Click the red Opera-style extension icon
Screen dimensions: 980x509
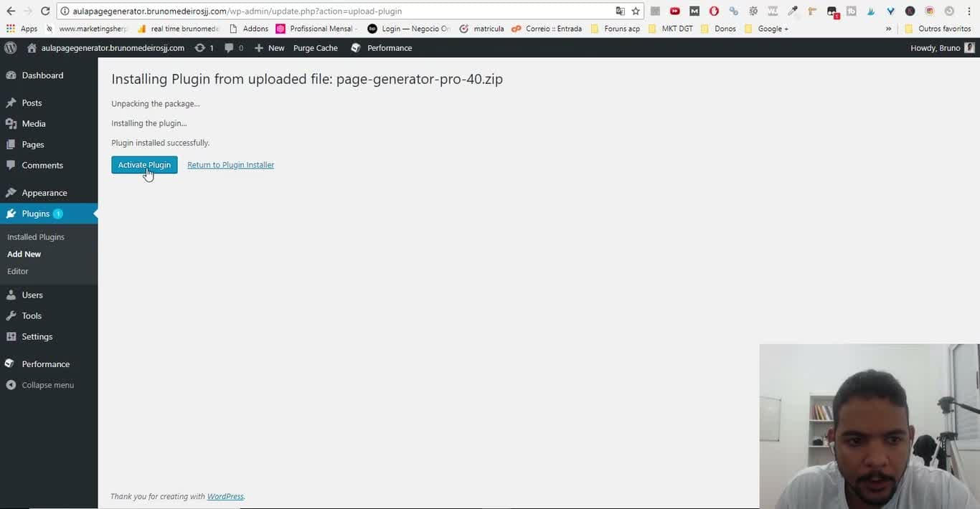point(714,11)
